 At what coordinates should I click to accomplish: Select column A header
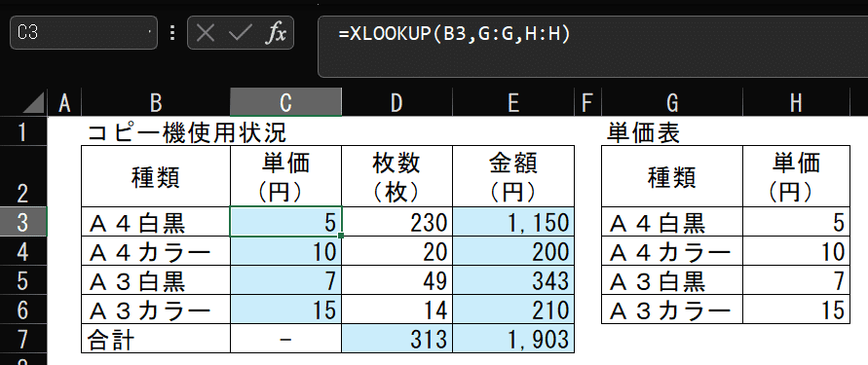64,103
